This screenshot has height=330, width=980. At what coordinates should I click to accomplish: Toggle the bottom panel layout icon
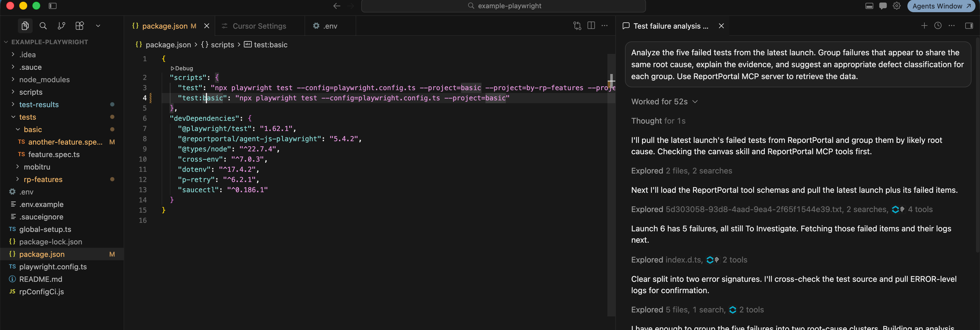[869, 6]
